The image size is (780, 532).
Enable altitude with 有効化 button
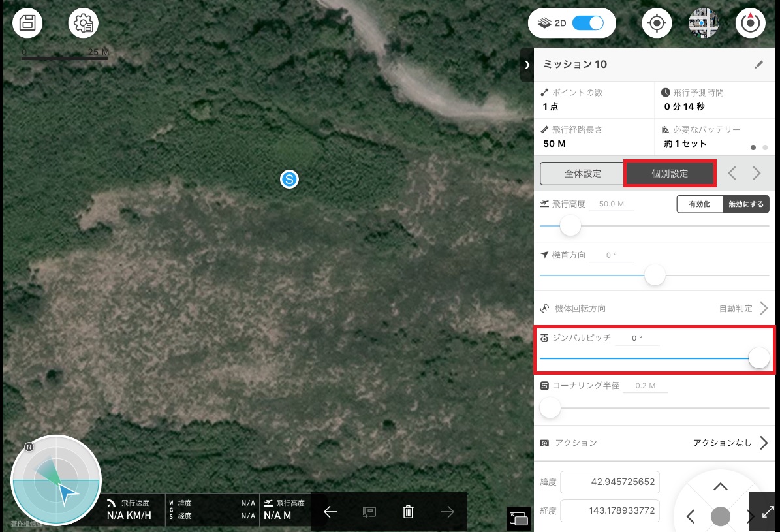[700, 204]
